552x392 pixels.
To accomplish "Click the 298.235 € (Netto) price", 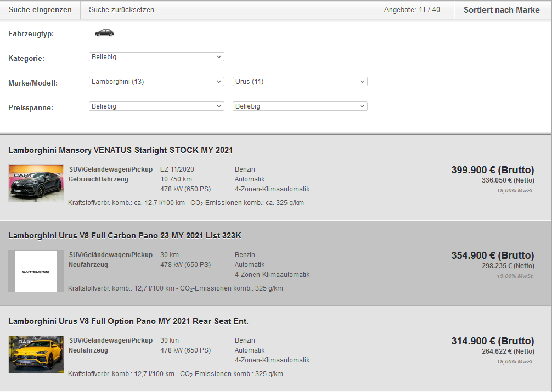I will coord(508,266).
